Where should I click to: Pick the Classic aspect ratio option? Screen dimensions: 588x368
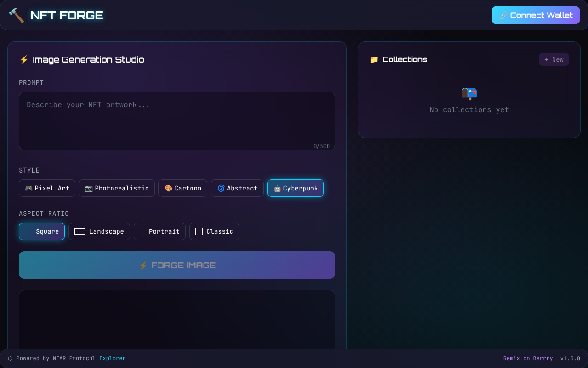[214, 231]
